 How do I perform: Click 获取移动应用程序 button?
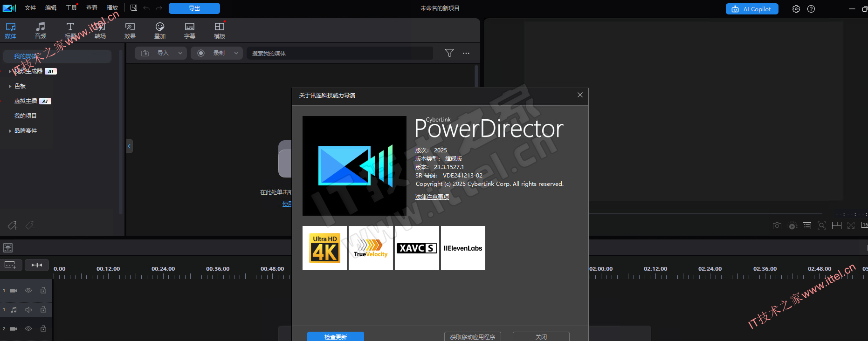[x=473, y=336]
